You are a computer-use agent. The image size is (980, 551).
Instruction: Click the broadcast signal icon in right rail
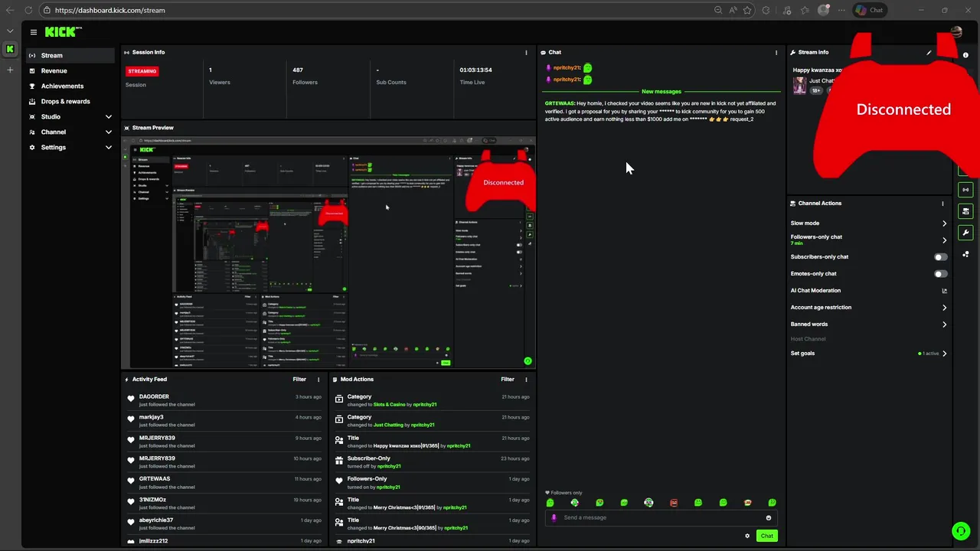tap(965, 190)
